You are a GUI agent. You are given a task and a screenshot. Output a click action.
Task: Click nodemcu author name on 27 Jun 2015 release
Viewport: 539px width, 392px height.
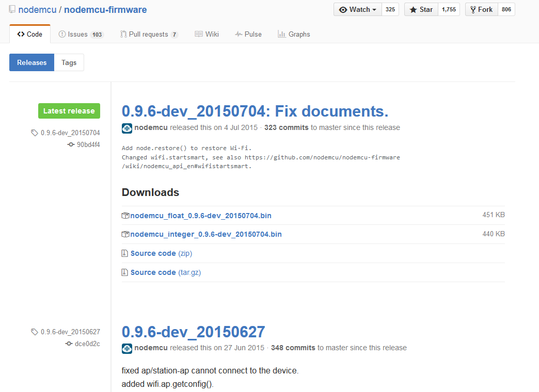[151, 348]
